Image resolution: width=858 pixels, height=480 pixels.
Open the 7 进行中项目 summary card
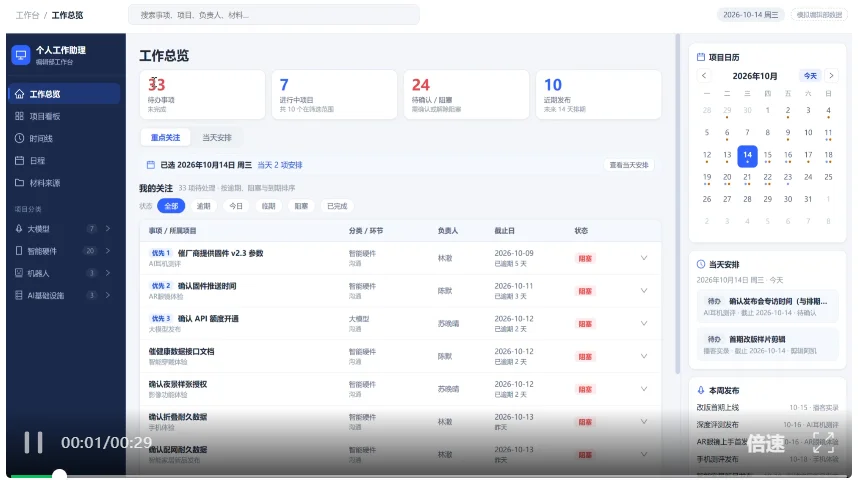tap(334, 94)
